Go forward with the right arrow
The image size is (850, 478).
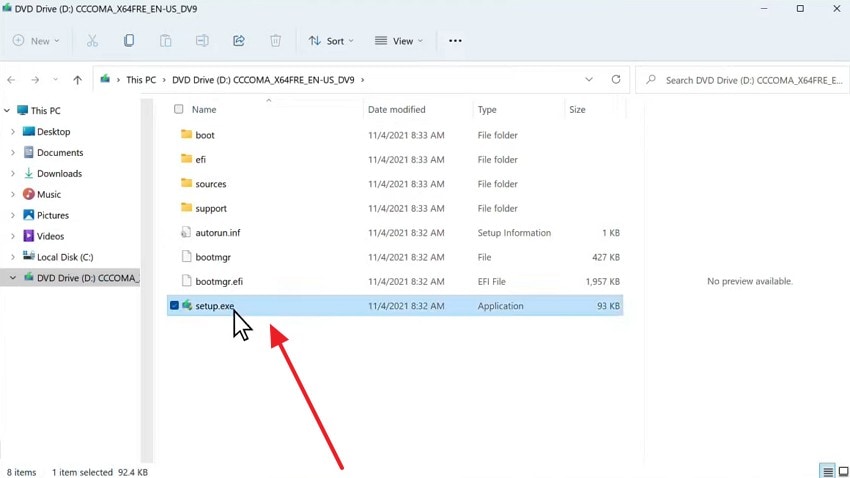click(x=35, y=80)
